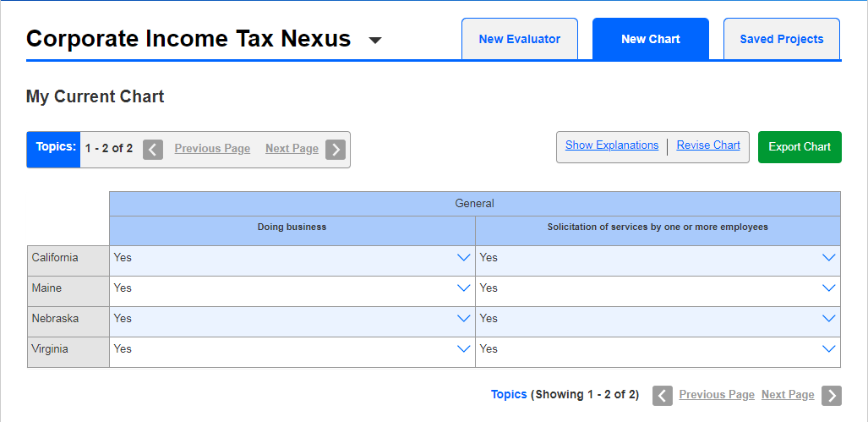868x422 pixels.
Task: Click the green Export Chart button
Action: click(799, 147)
